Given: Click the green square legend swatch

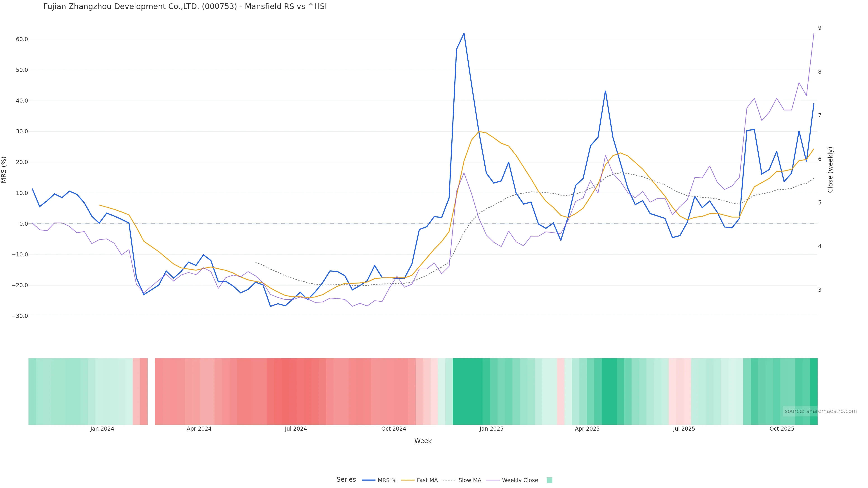Looking at the screenshot, I should pos(549,480).
